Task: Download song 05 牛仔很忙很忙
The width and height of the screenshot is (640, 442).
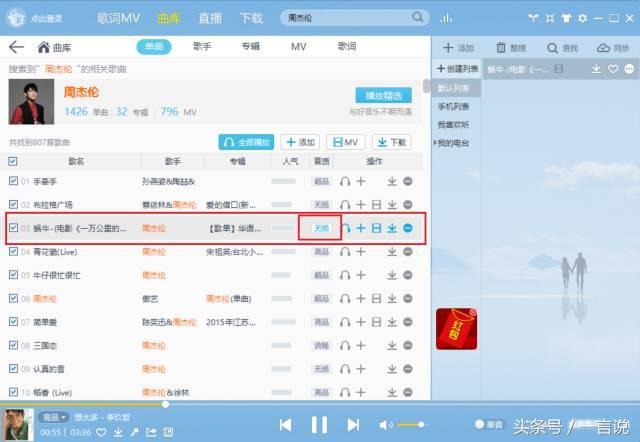Action: point(392,275)
